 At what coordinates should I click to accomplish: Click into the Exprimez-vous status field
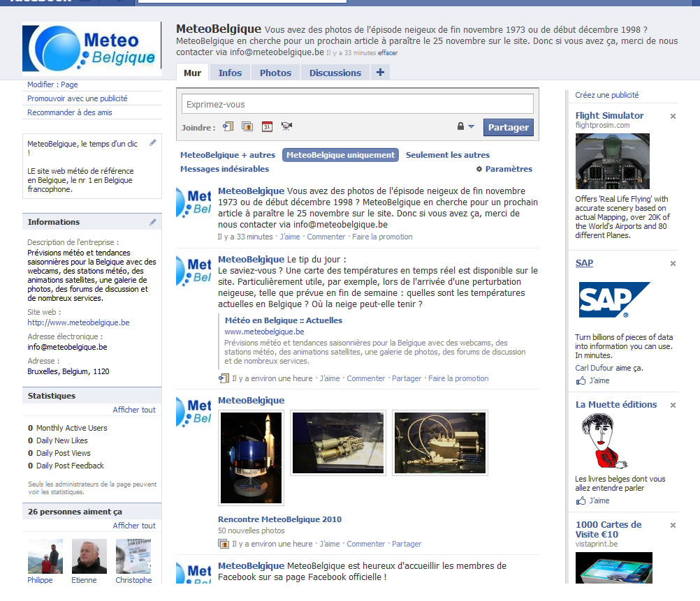(357, 104)
